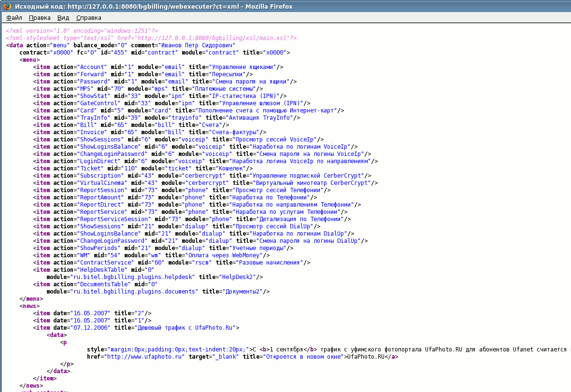Open the Вид menu

click(62, 17)
